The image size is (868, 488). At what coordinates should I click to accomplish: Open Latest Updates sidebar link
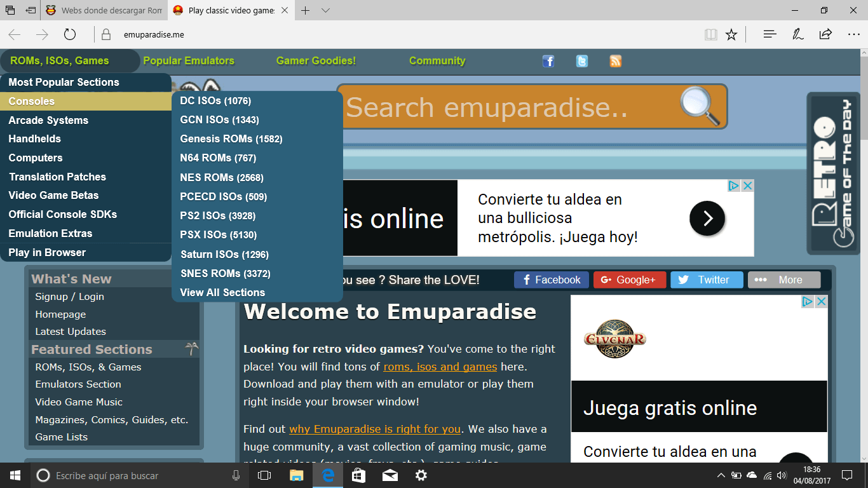(x=71, y=332)
